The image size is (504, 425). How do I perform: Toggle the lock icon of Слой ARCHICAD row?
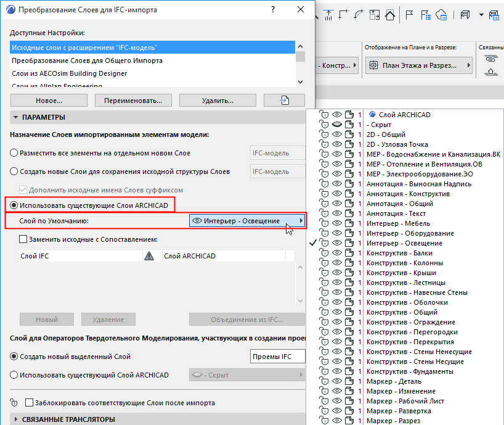pyautogui.click(x=324, y=115)
